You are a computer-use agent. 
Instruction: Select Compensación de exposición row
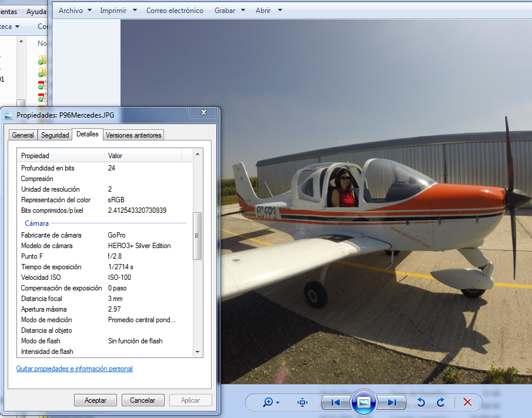tap(105, 288)
